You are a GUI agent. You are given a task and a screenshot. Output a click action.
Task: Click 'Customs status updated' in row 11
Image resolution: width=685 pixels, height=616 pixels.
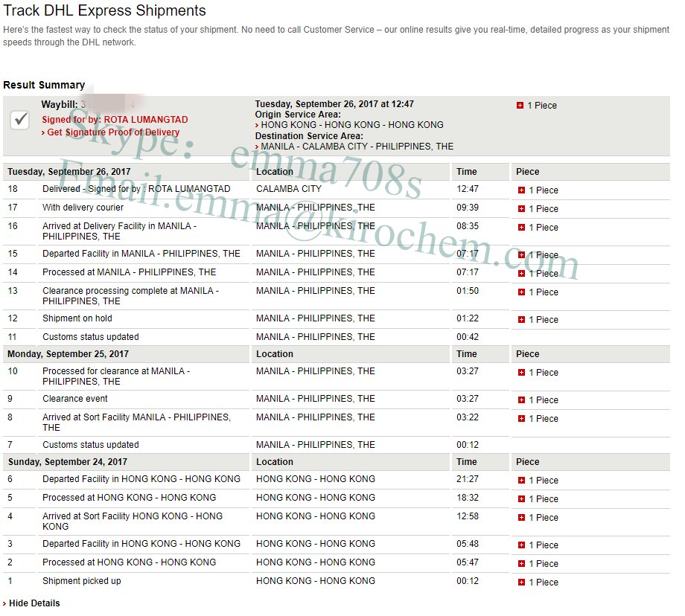click(91, 337)
